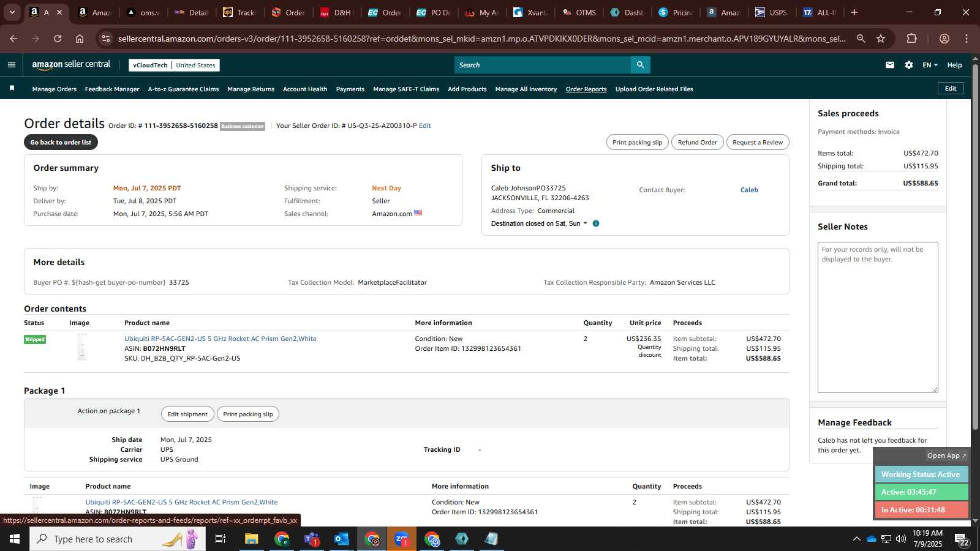Open tab search chevron in Chrome
This screenshot has height=551, width=980.
pyautogui.click(x=12, y=12)
